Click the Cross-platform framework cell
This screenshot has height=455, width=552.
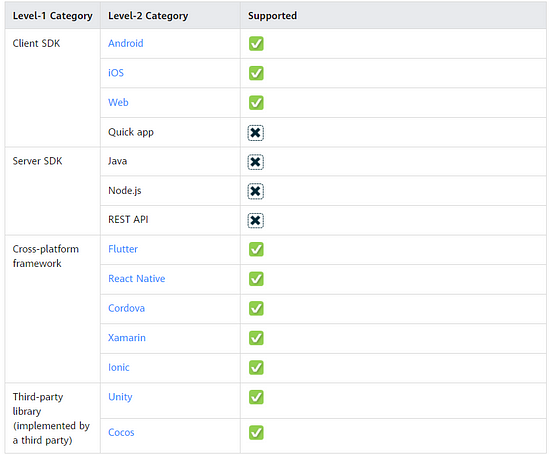53,309
